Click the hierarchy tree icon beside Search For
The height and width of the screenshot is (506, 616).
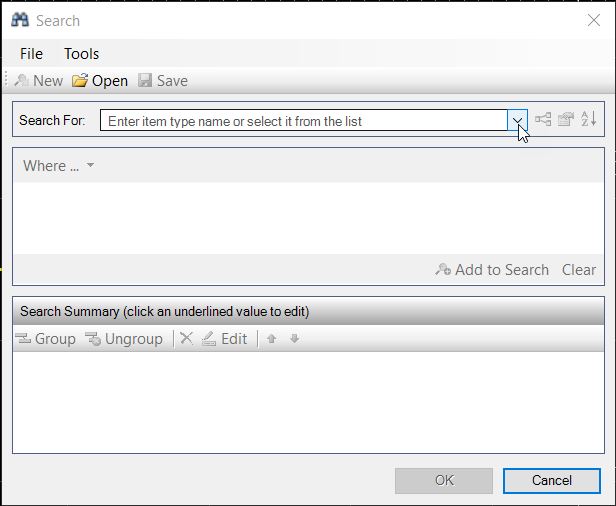click(543, 119)
